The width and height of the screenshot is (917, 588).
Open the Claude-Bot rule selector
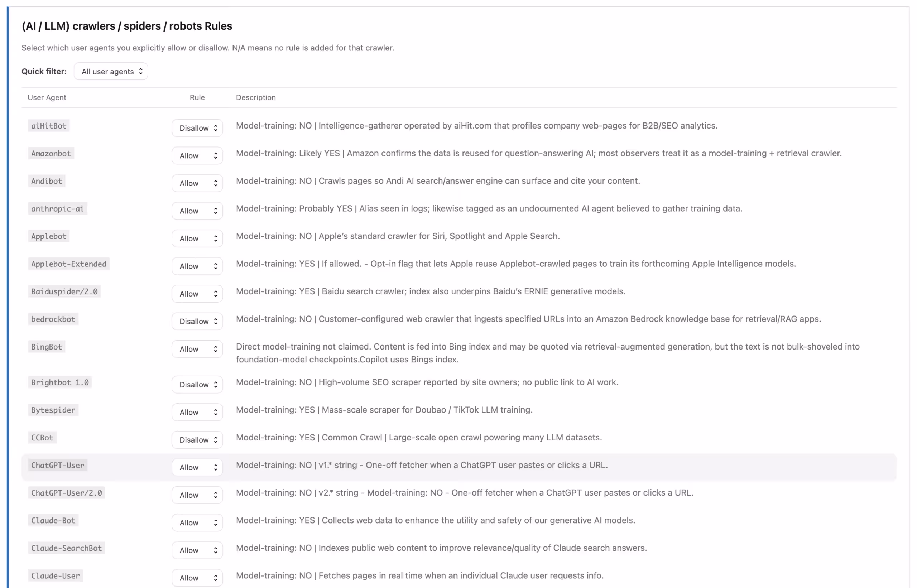(x=197, y=523)
